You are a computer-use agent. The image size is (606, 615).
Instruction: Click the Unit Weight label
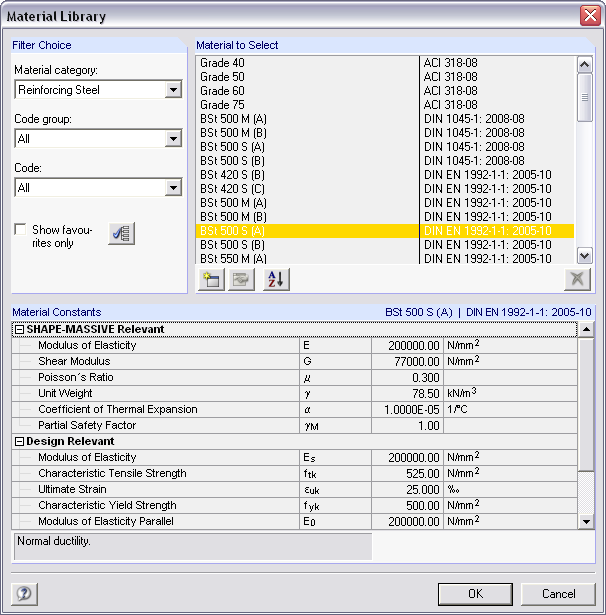65,393
